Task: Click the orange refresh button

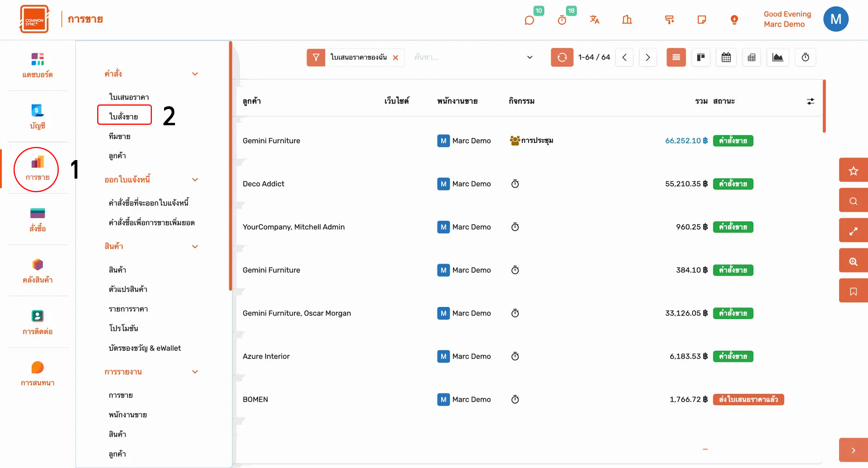Action: (562, 57)
